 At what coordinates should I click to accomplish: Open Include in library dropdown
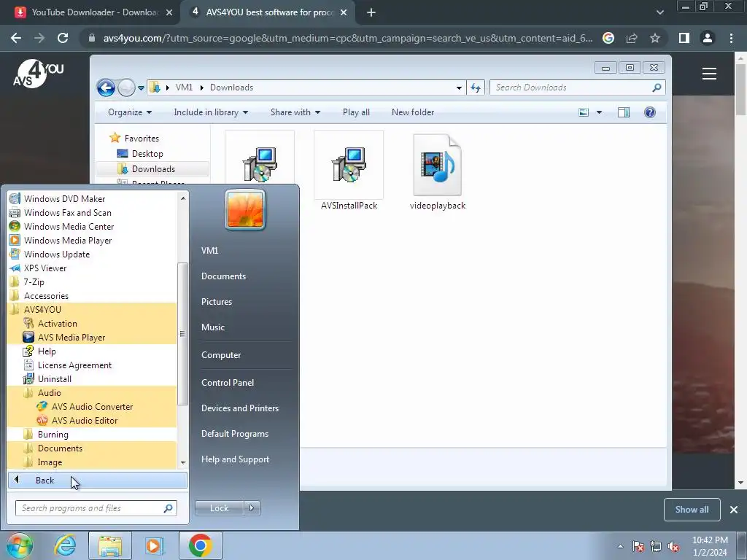[x=211, y=112]
